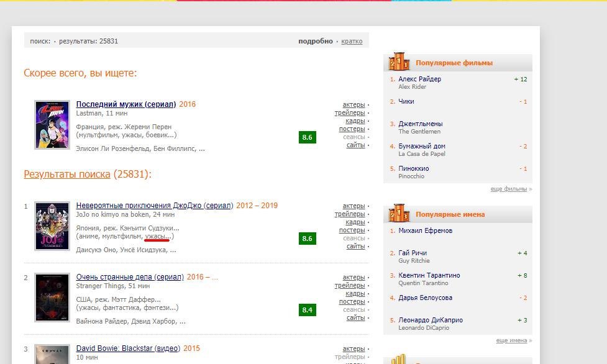Viewport: 607px width, 364px height.
Task: Open popular name Гай Ричи
Action: [413, 253]
